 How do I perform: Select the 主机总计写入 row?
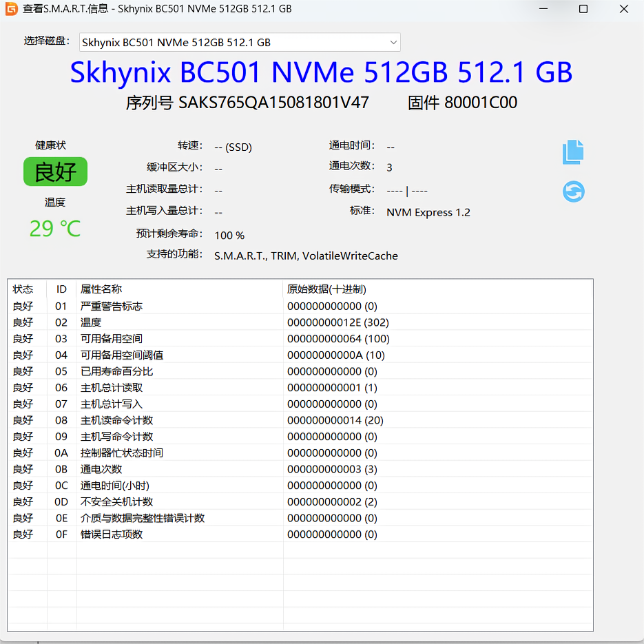[x=300, y=404]
